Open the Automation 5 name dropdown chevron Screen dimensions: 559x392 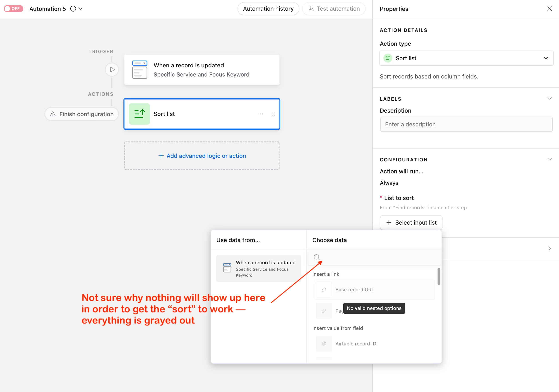[x=80, y=9]
